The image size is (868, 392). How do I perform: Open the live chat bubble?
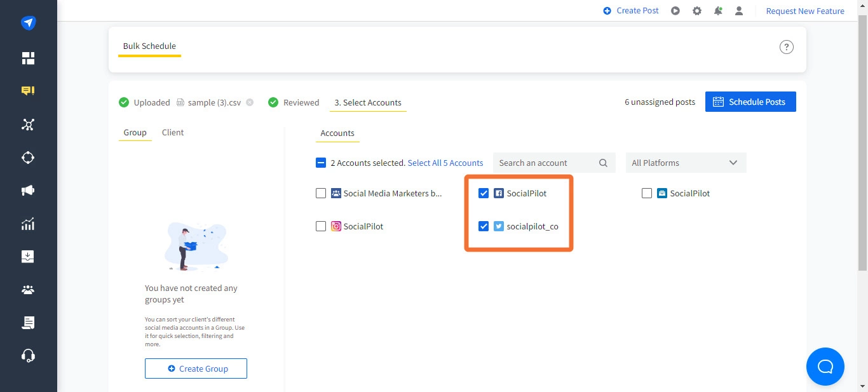tap(825, 367)
